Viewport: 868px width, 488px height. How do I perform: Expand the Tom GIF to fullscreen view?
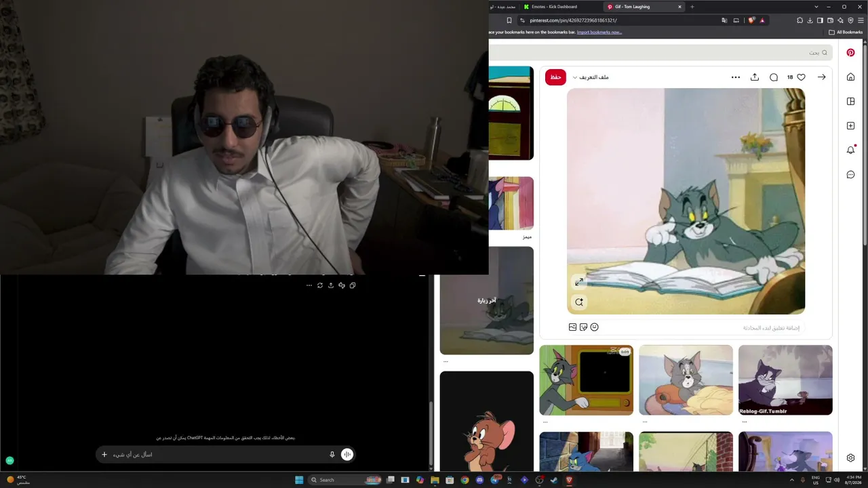[x=579, y=282]
